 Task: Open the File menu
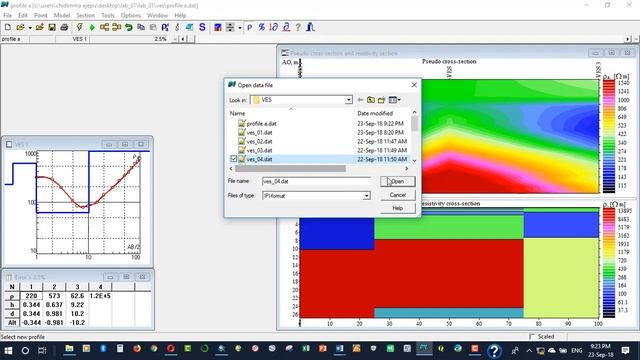pyautogui.click(x=7, y=15)
